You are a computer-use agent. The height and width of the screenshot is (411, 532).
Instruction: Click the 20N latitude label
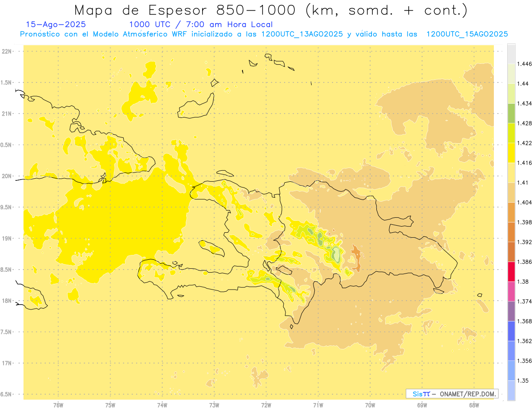pyautogui.click(x=8, y=176)
